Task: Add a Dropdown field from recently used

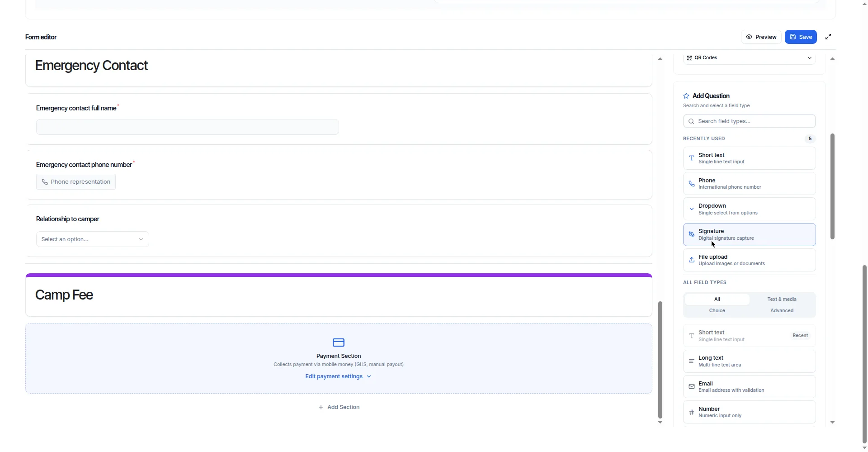Action: (750, 209)
